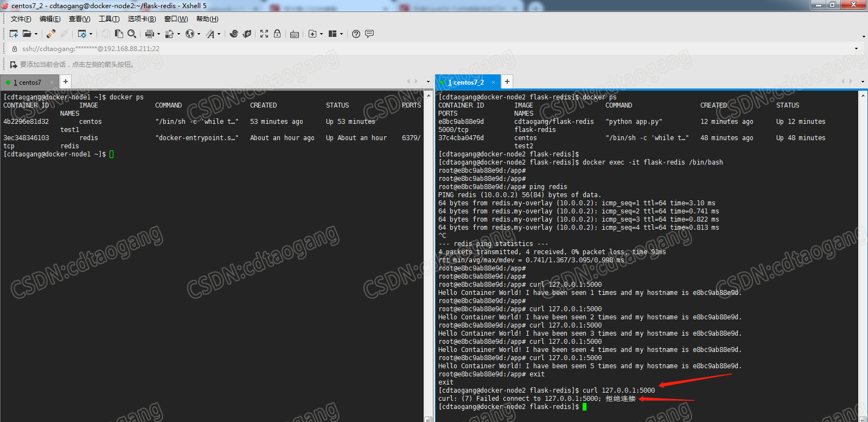Expand the Print dropdown arrow

pyautogui.click(x=158, y=34)
